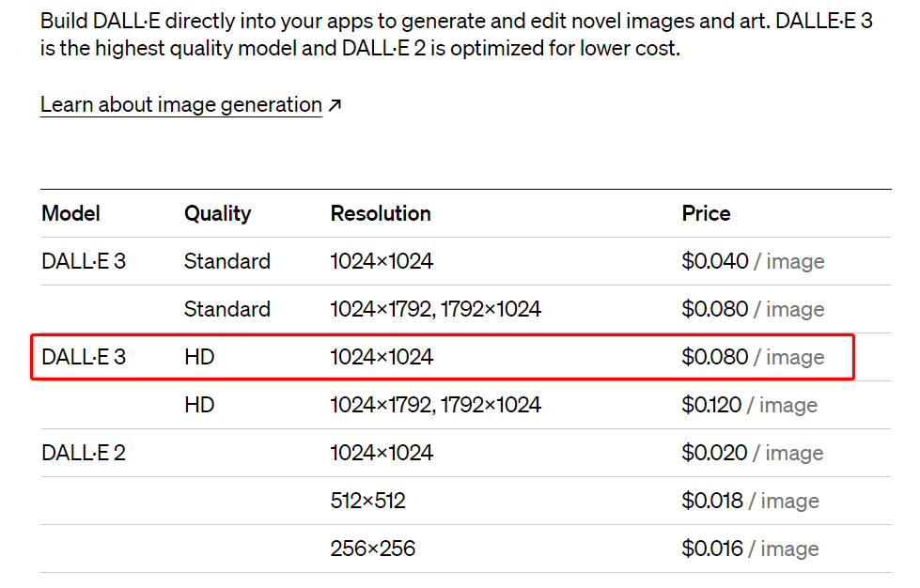Click Standard quality in the $0.040 row
The image size is (920, 588).
227,261
